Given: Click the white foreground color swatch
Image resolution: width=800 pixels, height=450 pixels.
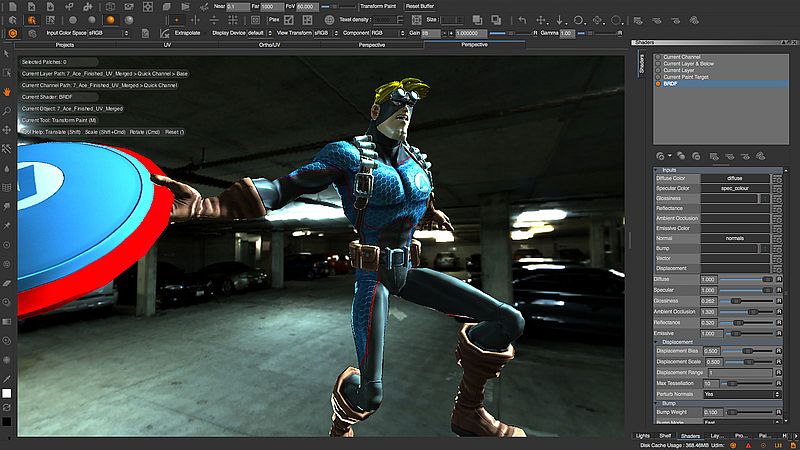Looking at the screenshot, I should pyautogui.click(x=7, y=393).
